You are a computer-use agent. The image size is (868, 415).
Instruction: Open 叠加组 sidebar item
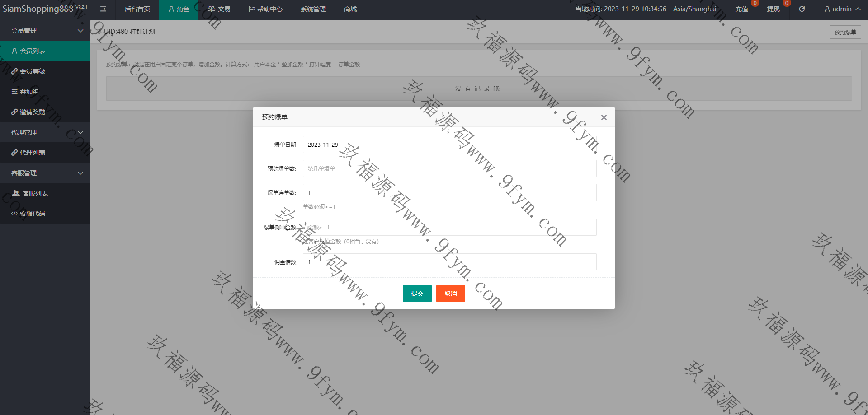(29, 92)
